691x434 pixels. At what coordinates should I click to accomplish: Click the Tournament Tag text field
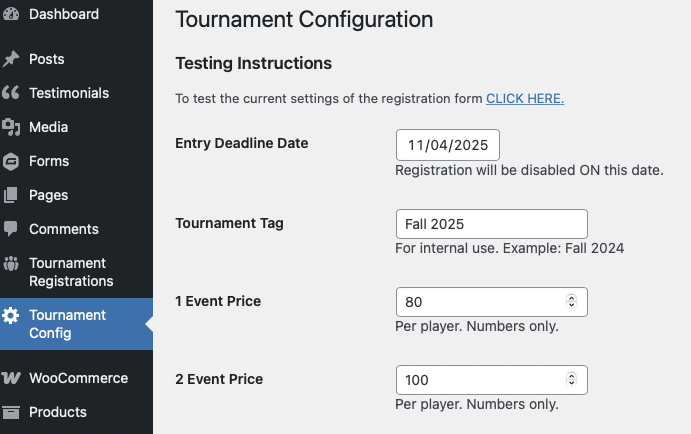[491, 223]
